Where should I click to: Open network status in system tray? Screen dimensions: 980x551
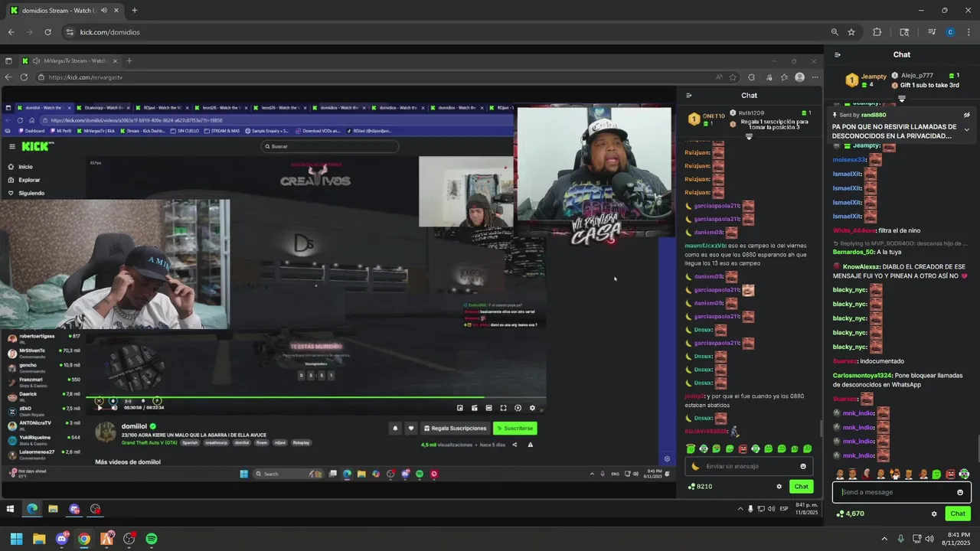tap(917, 539)
